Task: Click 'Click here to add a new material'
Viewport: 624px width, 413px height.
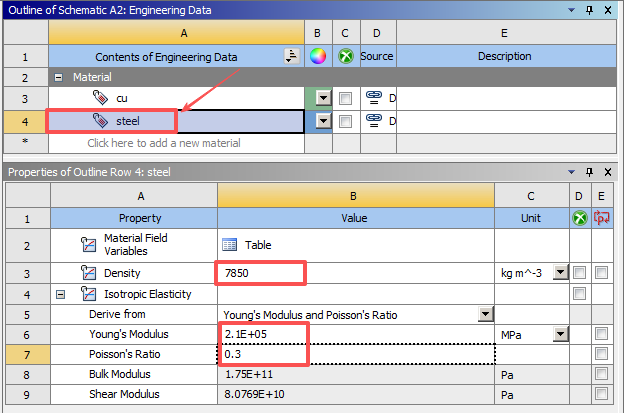Action: pos(164,143)
